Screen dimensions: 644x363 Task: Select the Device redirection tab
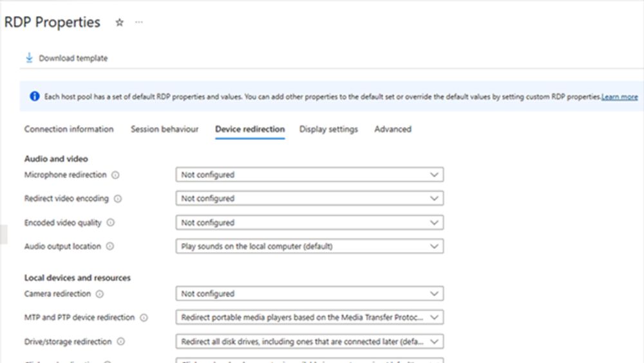[x=250, y=129]
